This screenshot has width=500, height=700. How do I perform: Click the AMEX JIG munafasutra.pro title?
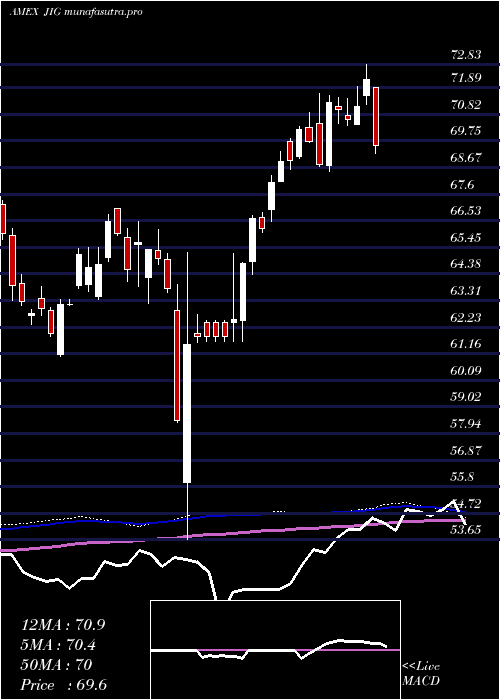point(76,12)
